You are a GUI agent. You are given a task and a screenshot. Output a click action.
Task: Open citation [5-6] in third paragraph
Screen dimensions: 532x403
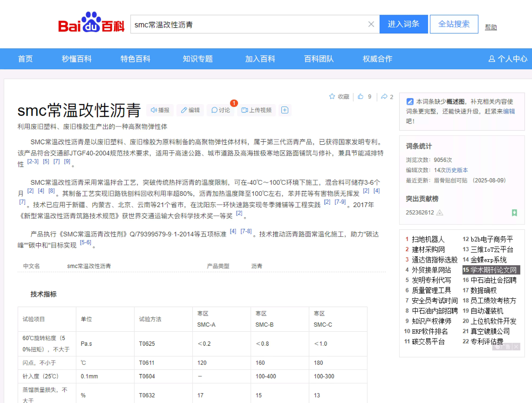pyautogui.click(x=86, y=242)
